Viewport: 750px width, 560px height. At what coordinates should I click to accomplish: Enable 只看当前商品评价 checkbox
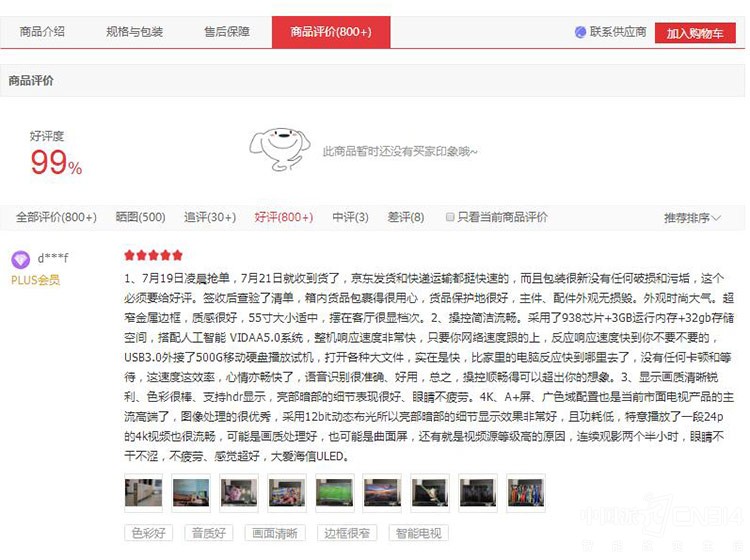click(x=450, y=217)
